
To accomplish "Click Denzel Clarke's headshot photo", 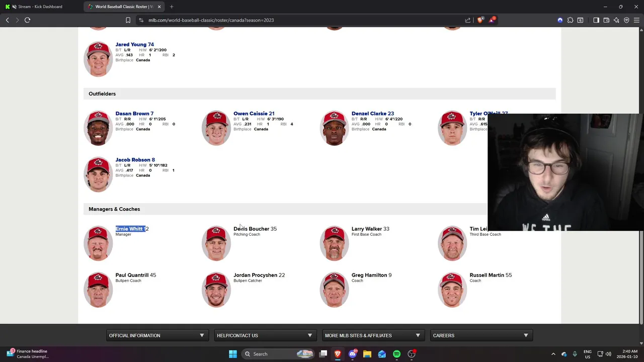I will pyautogui.click(x=334, y=128).
